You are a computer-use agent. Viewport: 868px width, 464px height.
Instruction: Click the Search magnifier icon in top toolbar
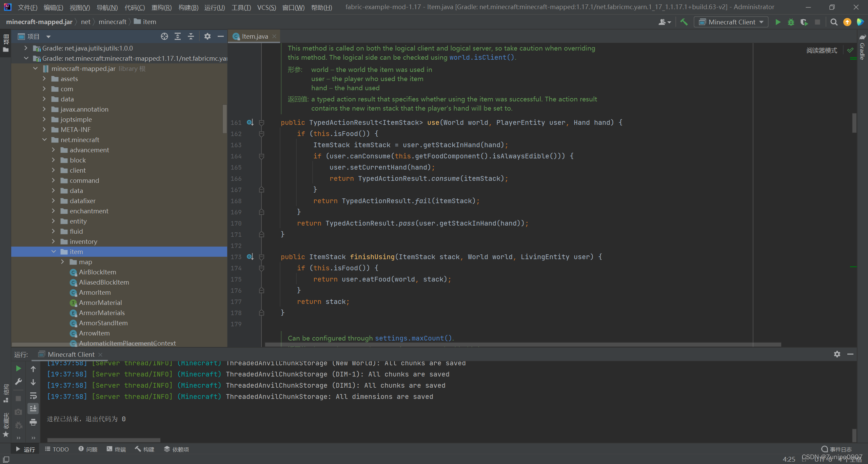coord(833,22)
